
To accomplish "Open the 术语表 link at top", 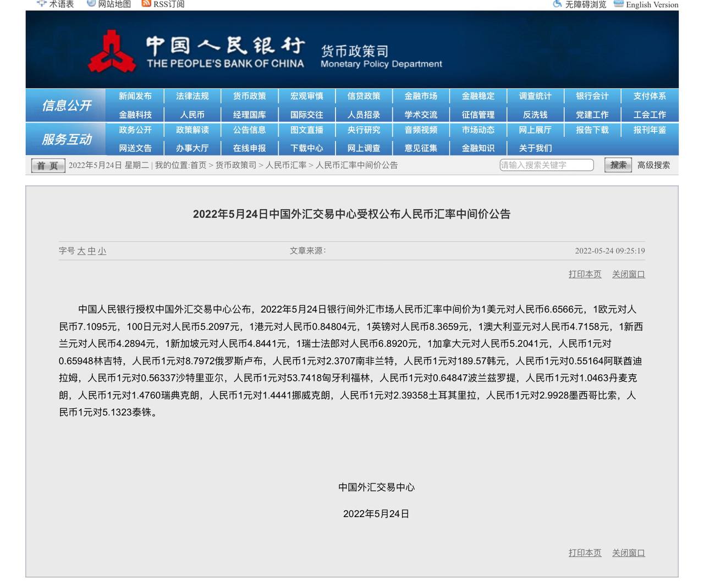I will coord(61,4).
